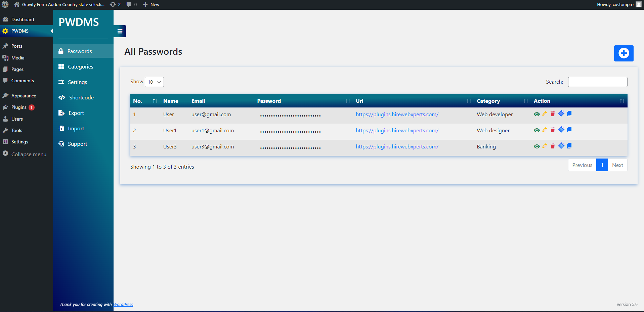This screenshot has width=644, height=312.
Task: Open Pages in WordPress admin menu
Action: [x=27, y=69]
